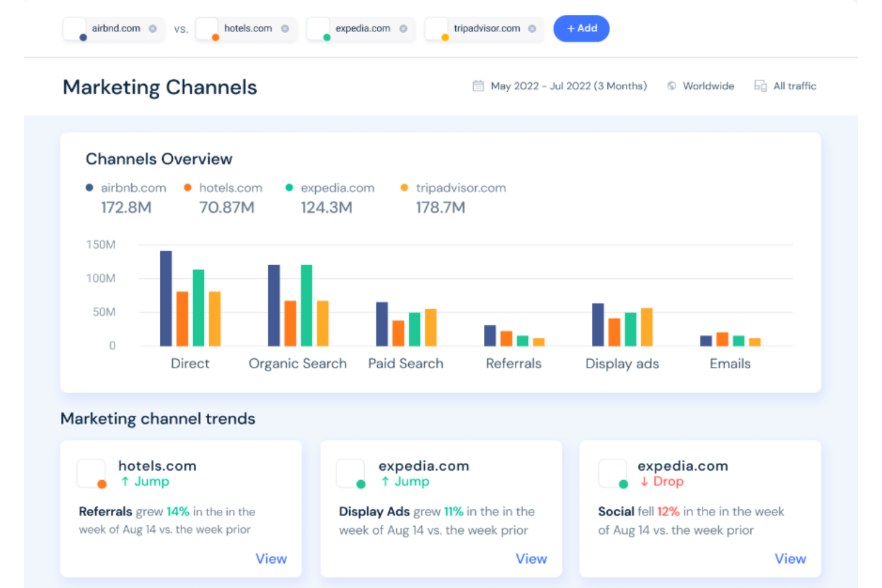Remove airbnd.com from the comparison

(x=153, y=29)
